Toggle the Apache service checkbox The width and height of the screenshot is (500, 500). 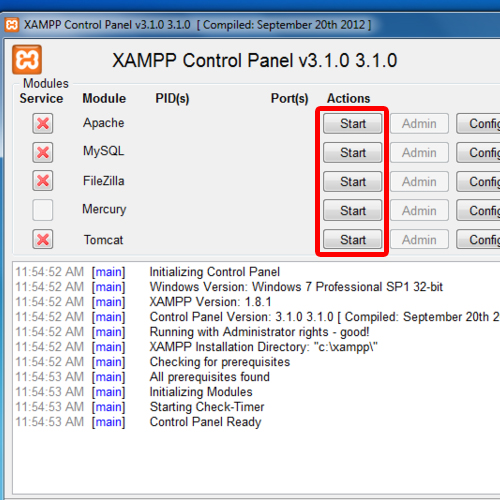point(43,124)
